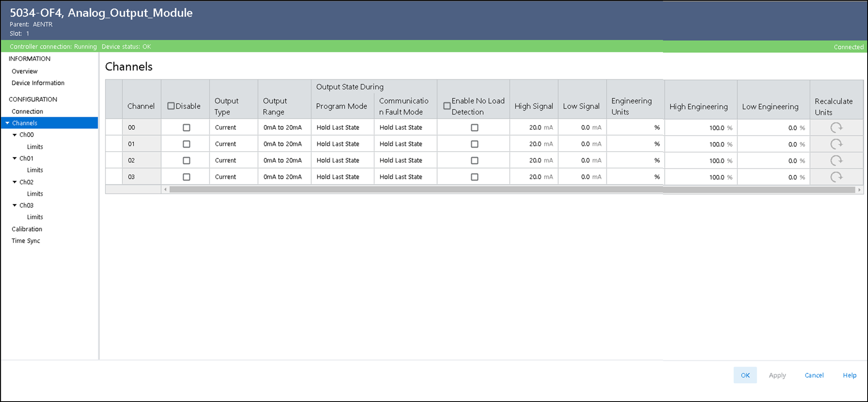Toggle the Disable checkbox in column header
The image size is (868, 402).
click(x=171, y=106)
